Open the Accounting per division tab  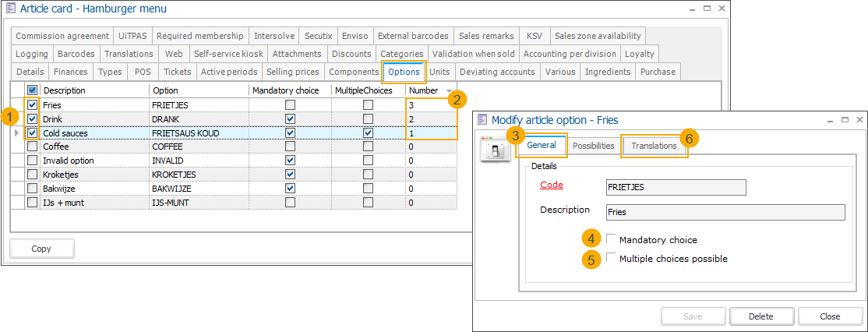tap(570, 54)
